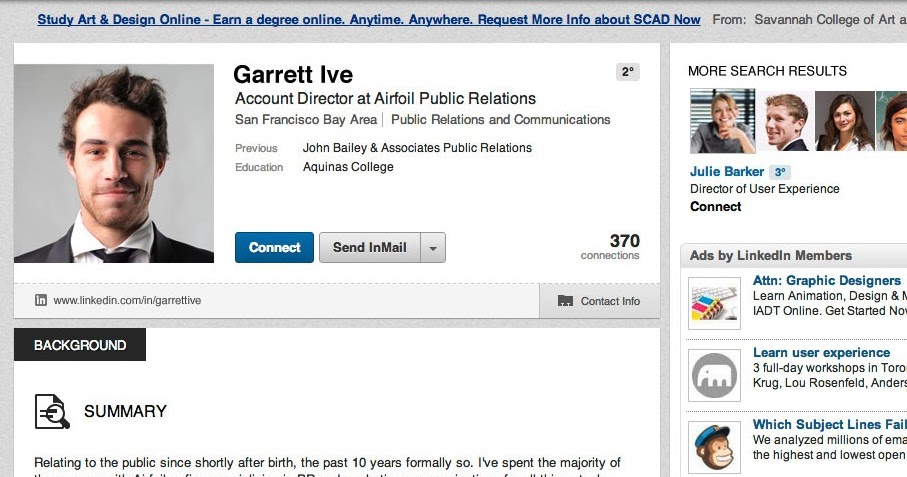
Task: Click the blue Connect button
Action: click(274, 247)
